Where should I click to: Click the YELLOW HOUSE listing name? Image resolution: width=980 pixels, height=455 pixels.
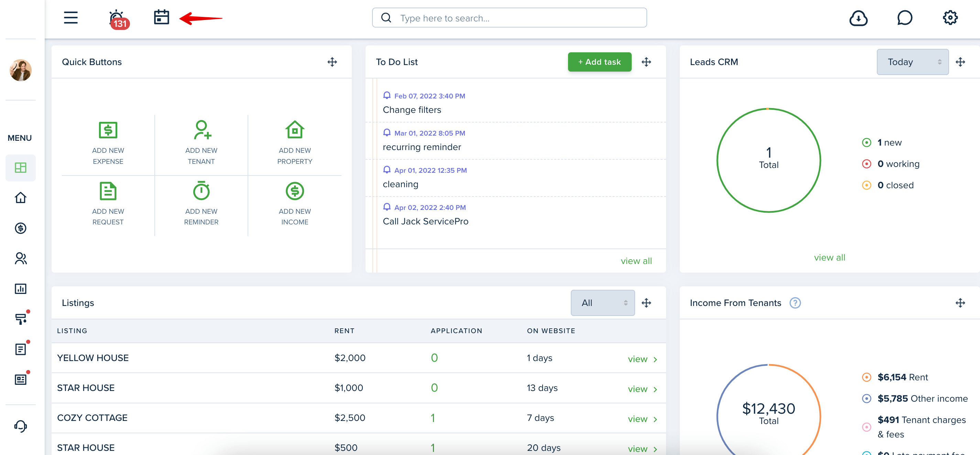pos(93,358)
